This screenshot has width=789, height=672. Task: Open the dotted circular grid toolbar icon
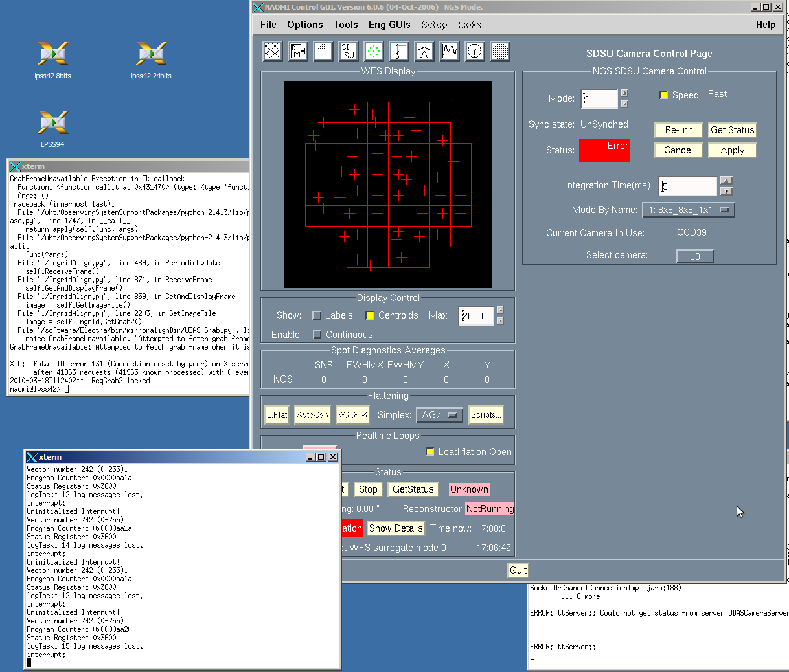[323, 51]
